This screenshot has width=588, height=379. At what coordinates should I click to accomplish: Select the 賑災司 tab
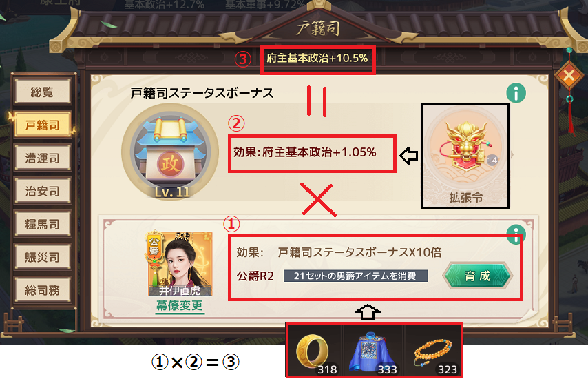coord(43,257)
